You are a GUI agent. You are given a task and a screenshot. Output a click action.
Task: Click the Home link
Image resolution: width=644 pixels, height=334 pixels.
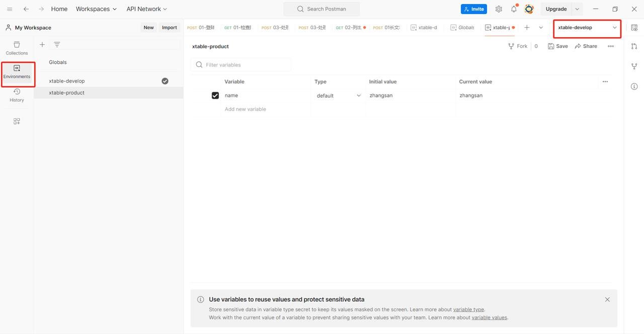tap(59, 9)
